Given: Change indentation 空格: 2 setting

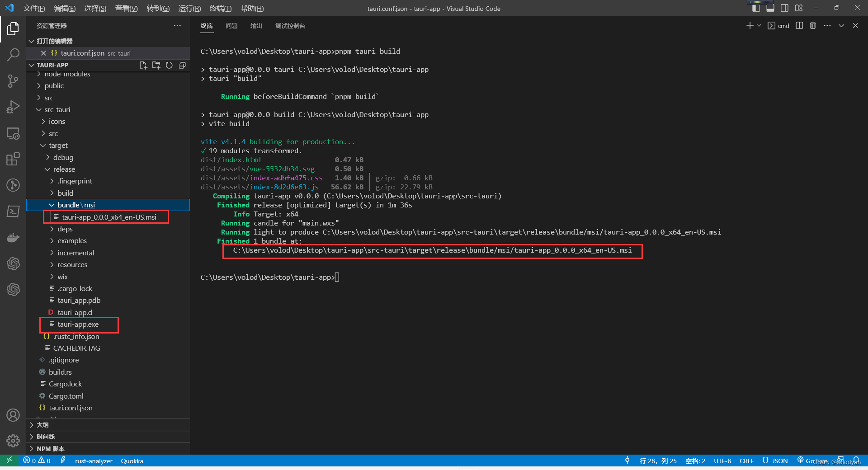Looking at the screenshot, I should click(x=695, y=461).
